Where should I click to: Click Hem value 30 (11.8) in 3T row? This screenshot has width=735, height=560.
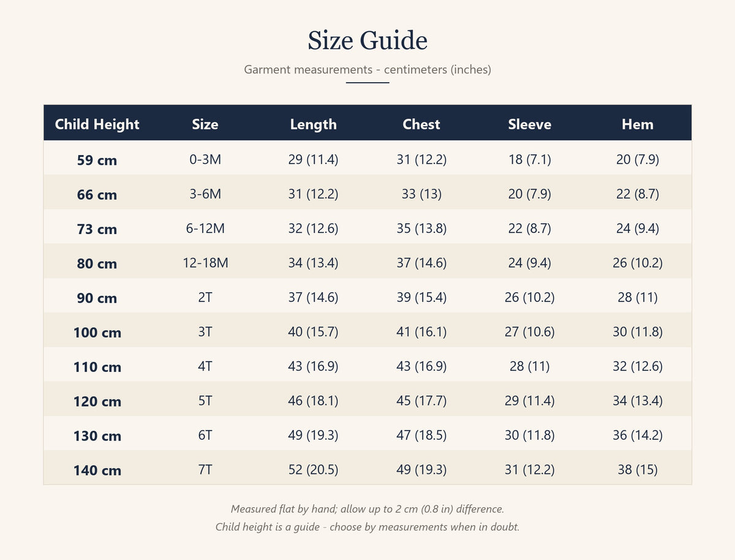638,331
